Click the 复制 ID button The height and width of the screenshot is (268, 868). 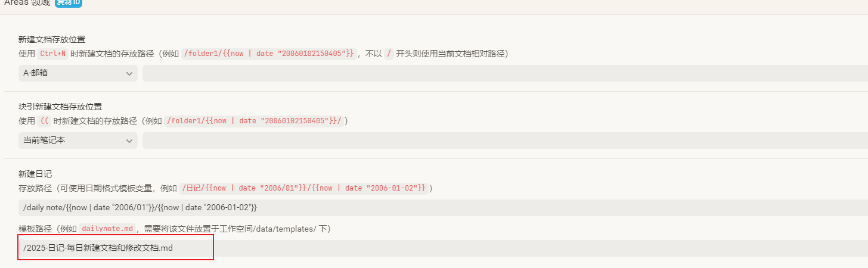coord(69,3)
